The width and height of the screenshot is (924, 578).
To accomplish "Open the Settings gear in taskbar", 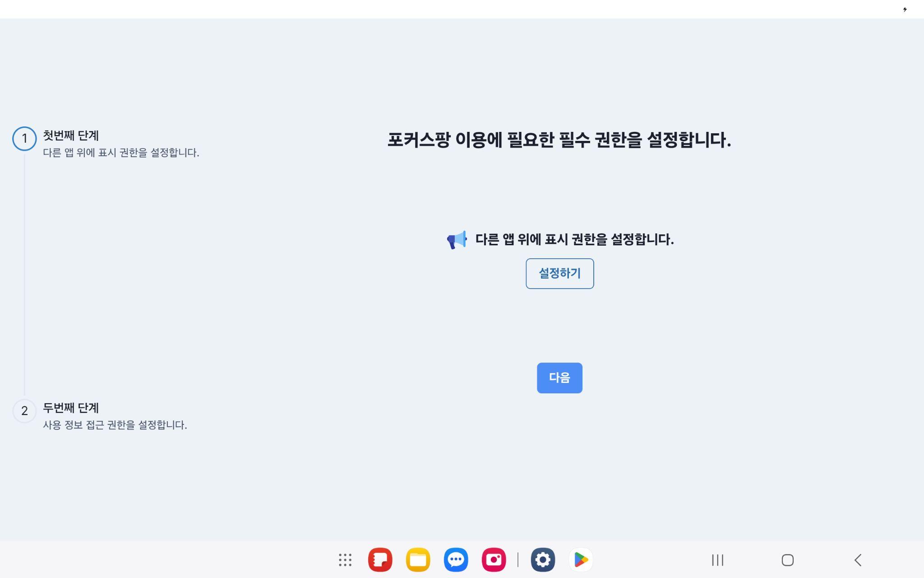I will (x=543, y=560).
